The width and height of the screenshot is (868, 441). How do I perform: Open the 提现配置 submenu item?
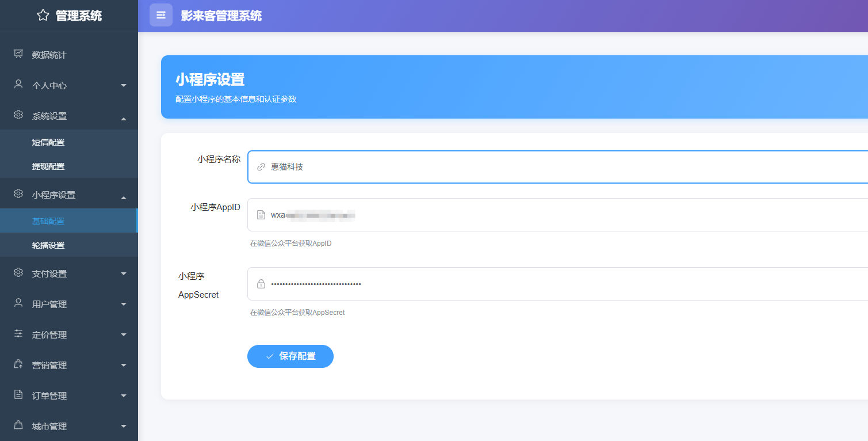click(x=48, y=166)
